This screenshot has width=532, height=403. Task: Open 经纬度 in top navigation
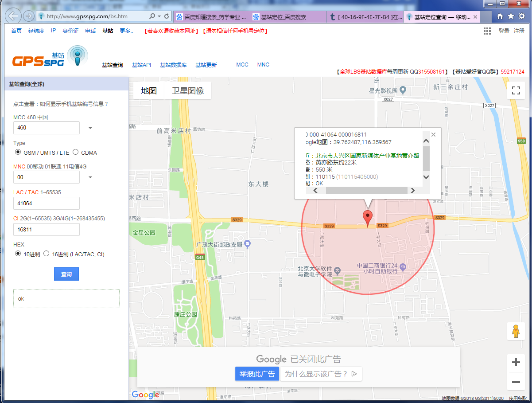point(36,31)
